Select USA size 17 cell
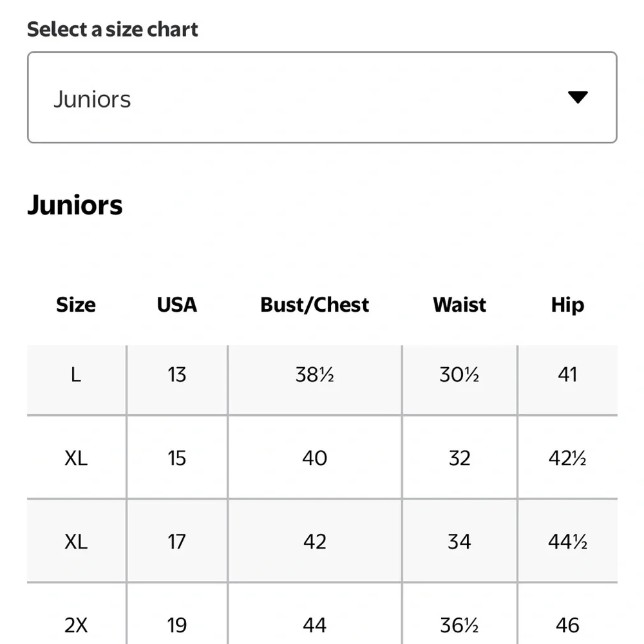This screenshot has height=644, width=644. 177,541
